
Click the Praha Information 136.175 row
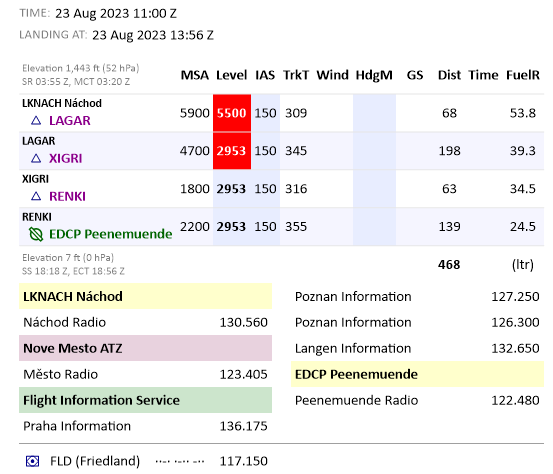(x=145, y=426)
